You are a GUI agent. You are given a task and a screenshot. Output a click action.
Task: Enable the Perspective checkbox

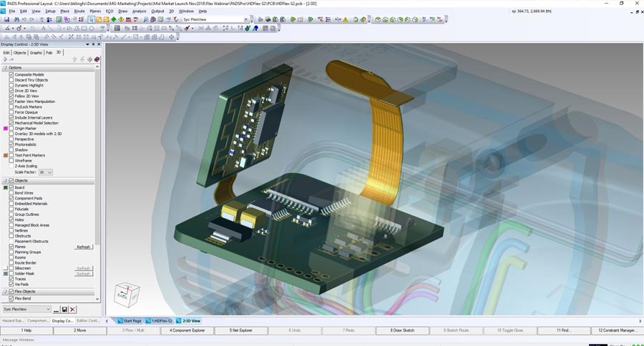[11, 139]
